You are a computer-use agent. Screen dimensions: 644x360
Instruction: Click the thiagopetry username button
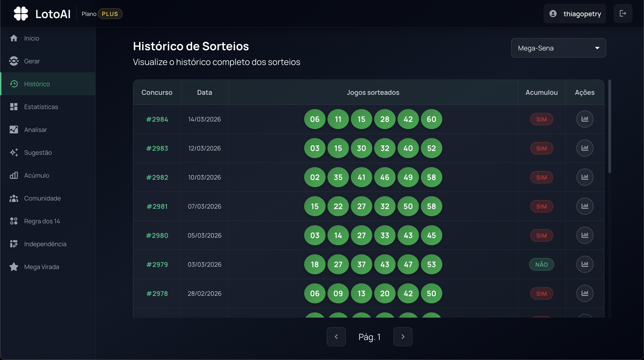coord(575,14)
